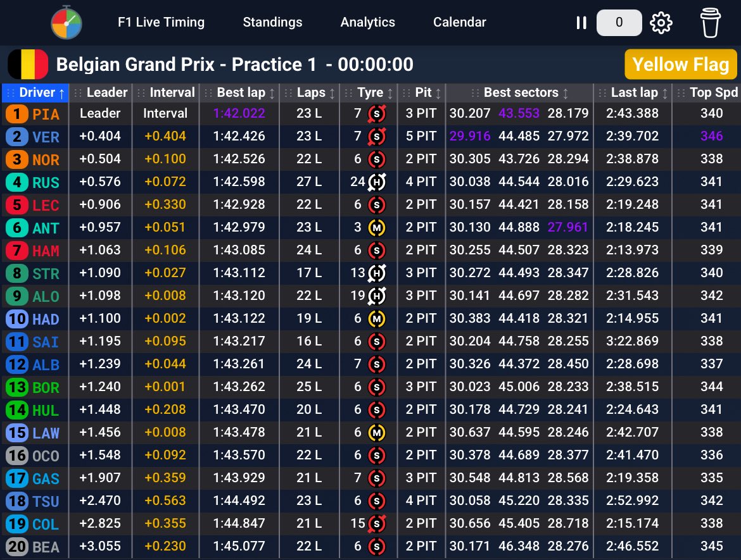The image size is (741, 560).
Task: Click the delay input field showing 0
Action: [x=619, y=23]
